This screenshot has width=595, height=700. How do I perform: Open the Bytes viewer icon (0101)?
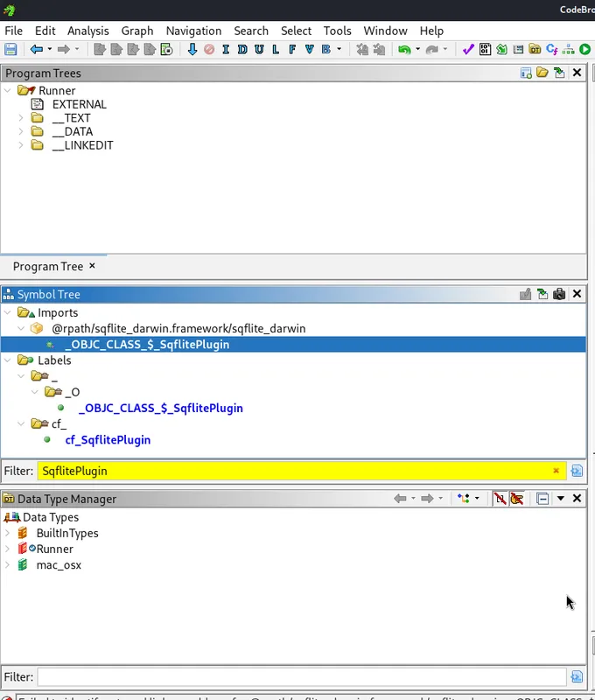485,49
